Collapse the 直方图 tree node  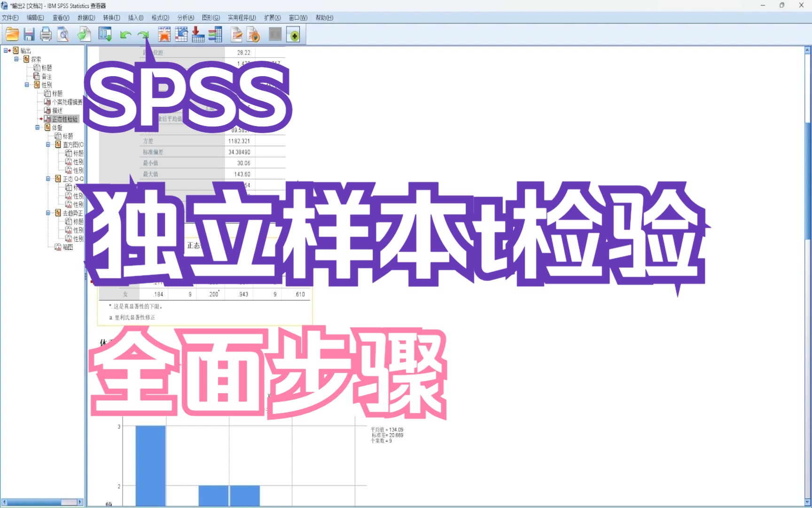[x=48, y=144]
